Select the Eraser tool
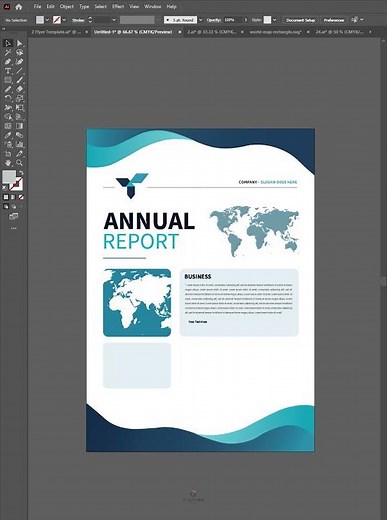Image resolution: width=387 pixels, height=520 pixels. [x=19, y=89]
